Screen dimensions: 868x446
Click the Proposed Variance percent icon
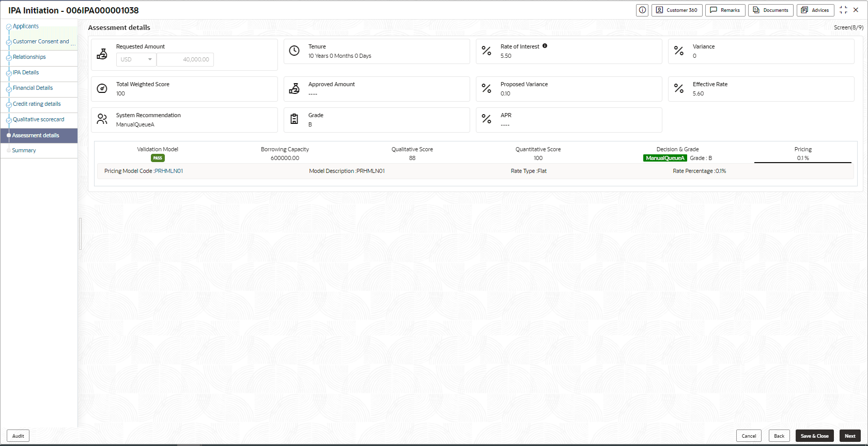point(486,88)
